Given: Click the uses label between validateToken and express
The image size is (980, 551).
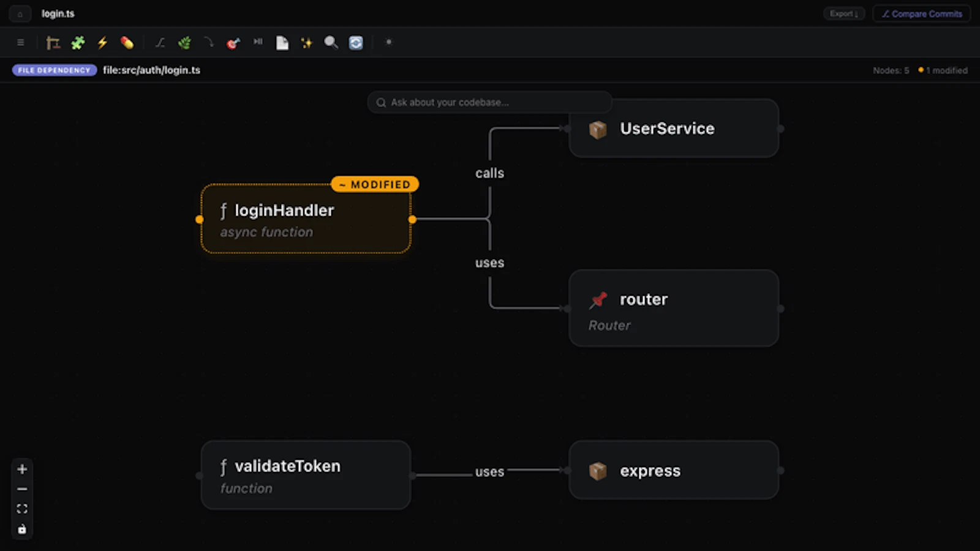Looking at the screenshot, I should pos(490,472).
